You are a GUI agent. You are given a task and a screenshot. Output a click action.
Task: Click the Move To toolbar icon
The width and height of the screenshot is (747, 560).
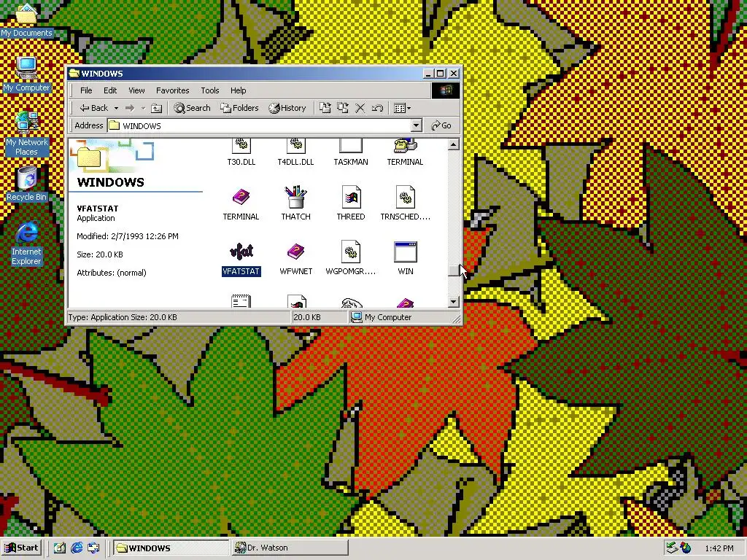325,108
